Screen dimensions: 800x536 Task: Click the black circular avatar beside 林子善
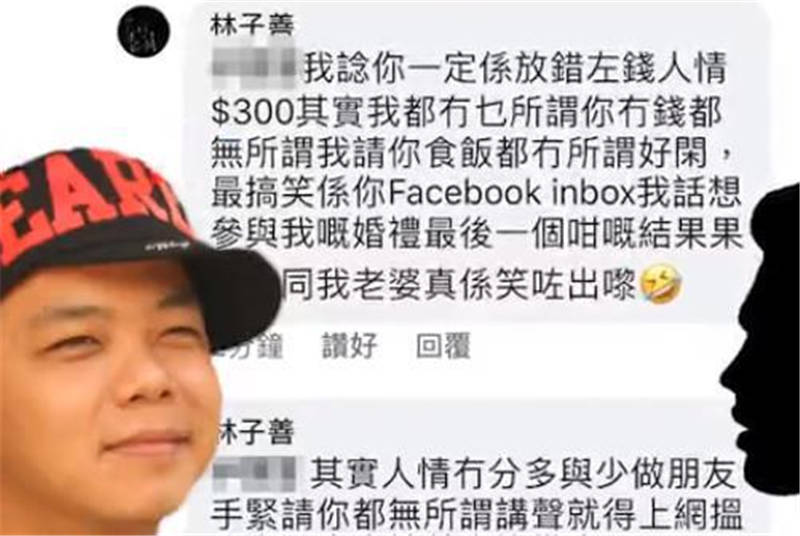(143, 32)
